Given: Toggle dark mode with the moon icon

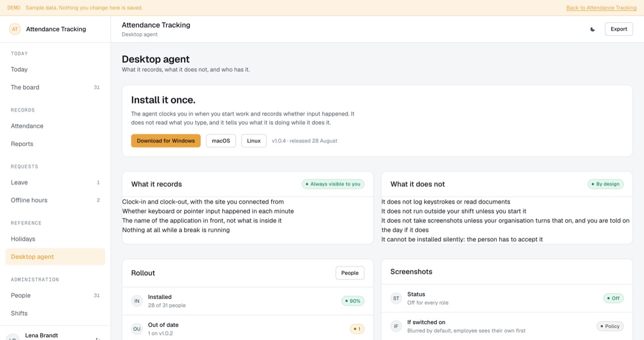Looking at the screenshot, I should (593, 29).
